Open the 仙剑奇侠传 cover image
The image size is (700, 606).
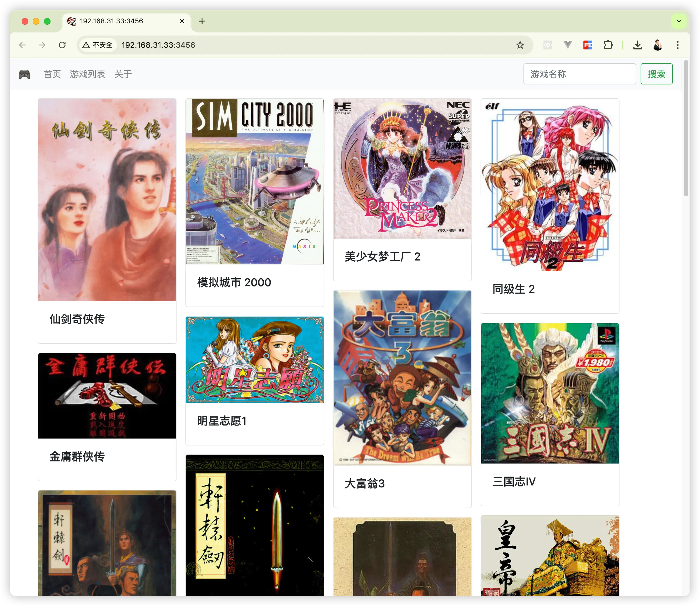pyautogui.click(x=107, y=200)
